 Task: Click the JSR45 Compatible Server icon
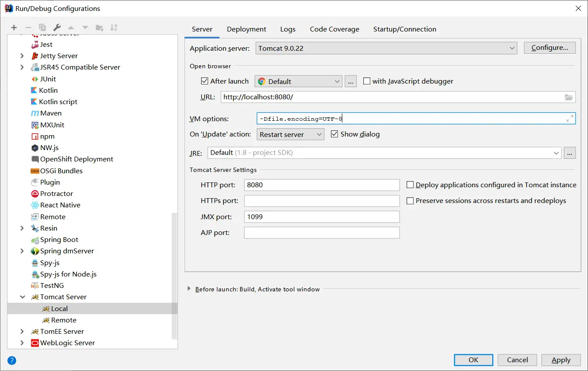click(35, 67)
